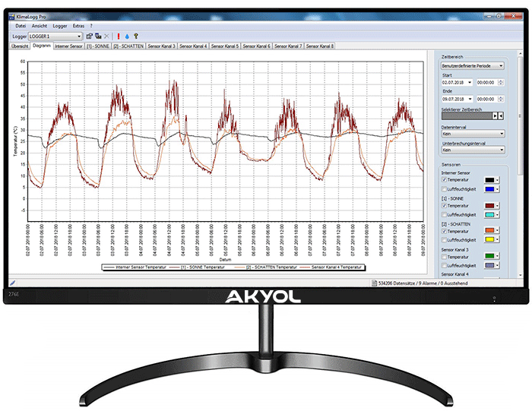Click the dark red SONNE Temperatur color swatch
Viewport: 532px width, 411px height.
click(x=489, y=206)
